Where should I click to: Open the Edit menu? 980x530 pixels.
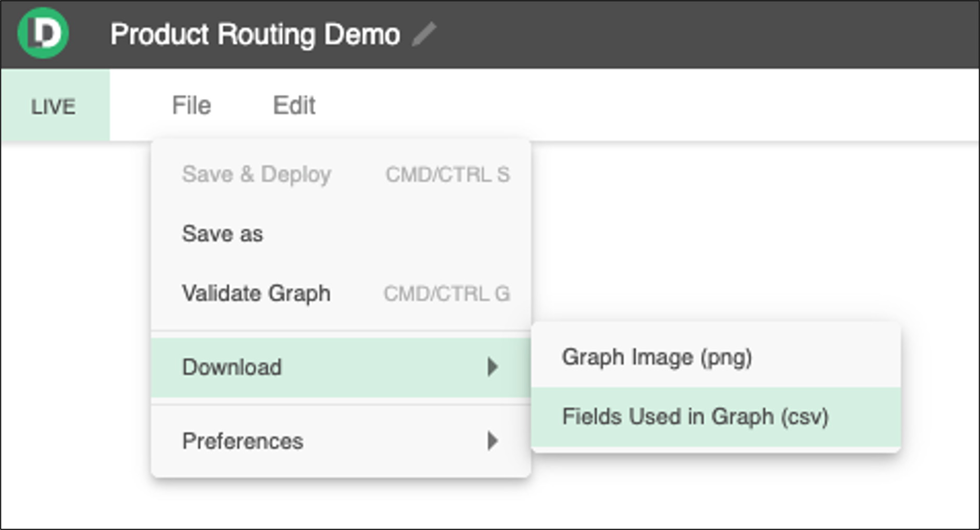pyautogui.click(x=294, y=106)
